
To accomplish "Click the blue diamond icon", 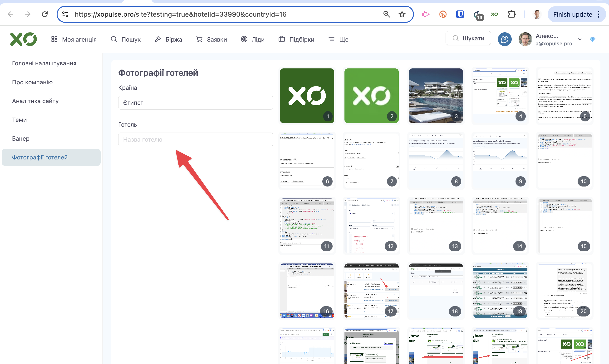I will coord(592,39).
